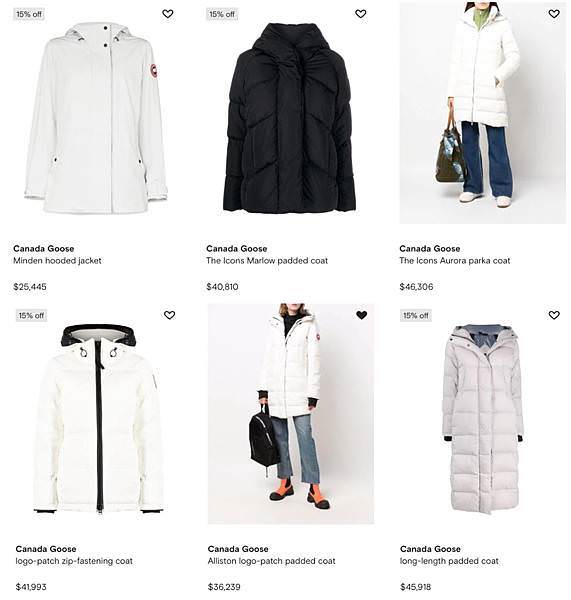Click the 15% off badge on Minden jacket

[x=29, y=14]
